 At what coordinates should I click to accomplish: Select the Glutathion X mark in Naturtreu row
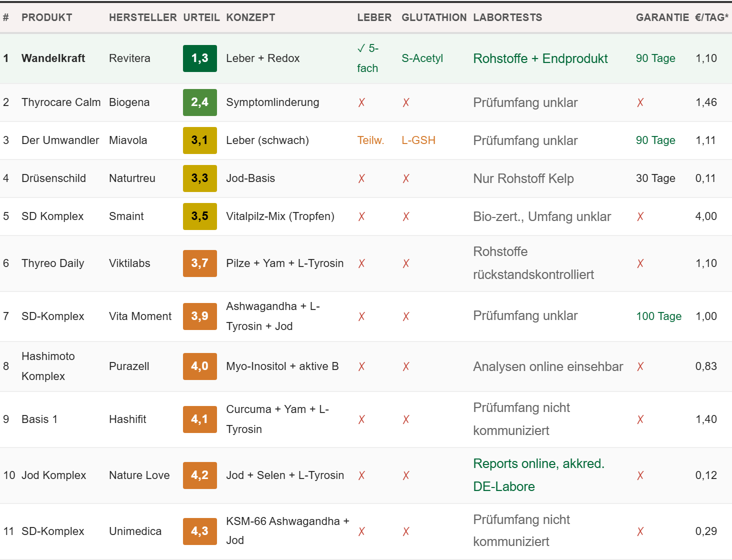point(406,178)
